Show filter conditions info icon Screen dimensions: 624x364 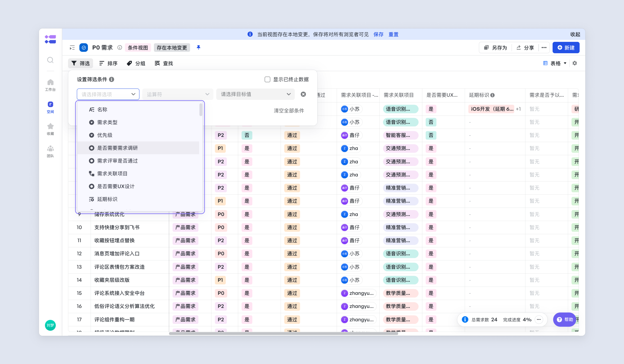[x=112, y=79]
